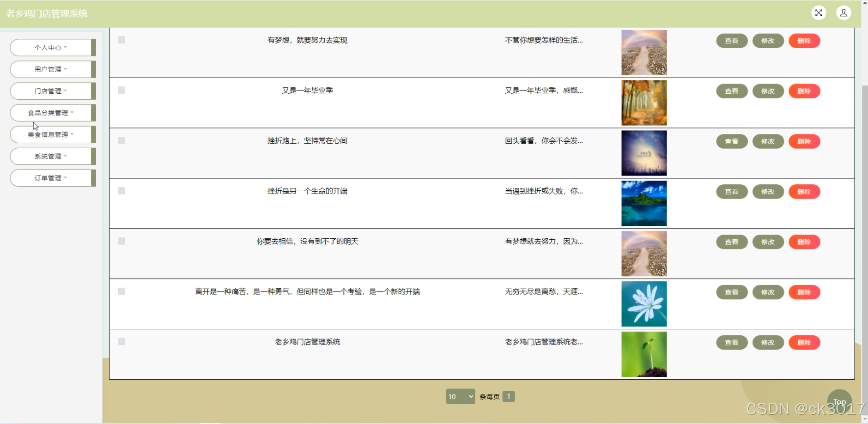
Task: Open the 10 items per page dropdown
Action: [x=461, y=396]
